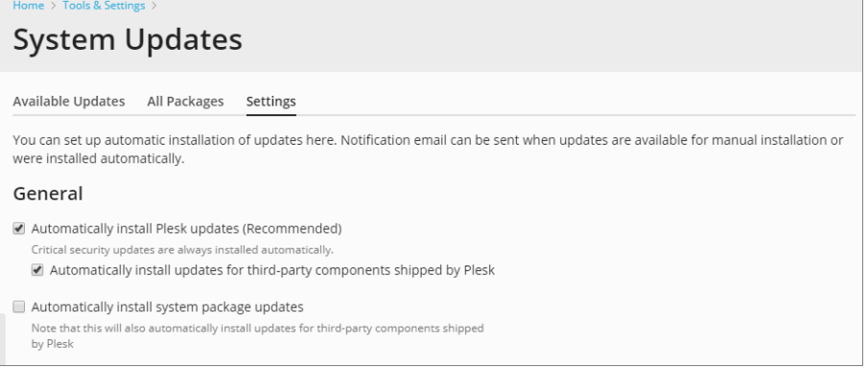Screen dimensions: 868x368
Task: Click the System Updates page heading
Action: [x=128, y=40]
